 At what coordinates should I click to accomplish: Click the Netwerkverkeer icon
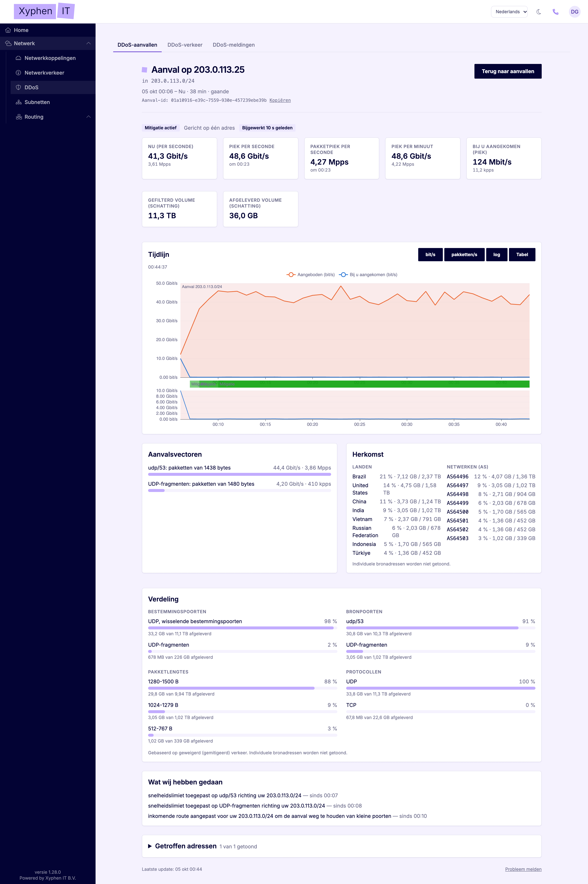point(18,73)
